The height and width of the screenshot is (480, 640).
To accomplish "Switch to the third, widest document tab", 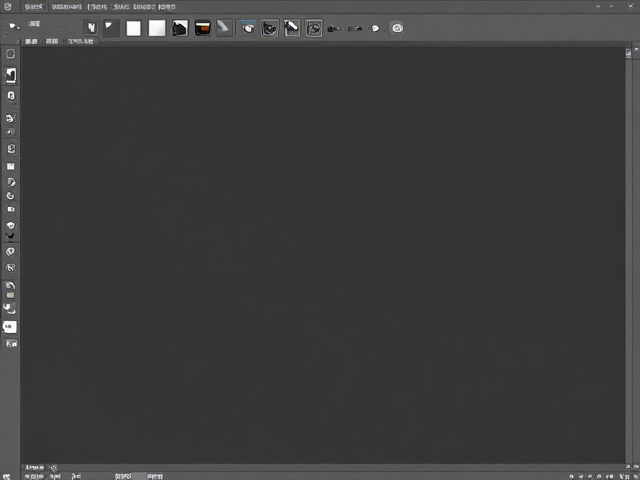I will pyautogui.click(x=81, y=41).
